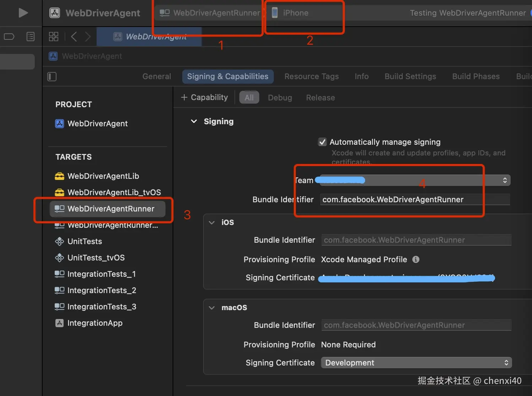Run the build with the play button
This screenshot has height=396, width=532.
point(23,13)
